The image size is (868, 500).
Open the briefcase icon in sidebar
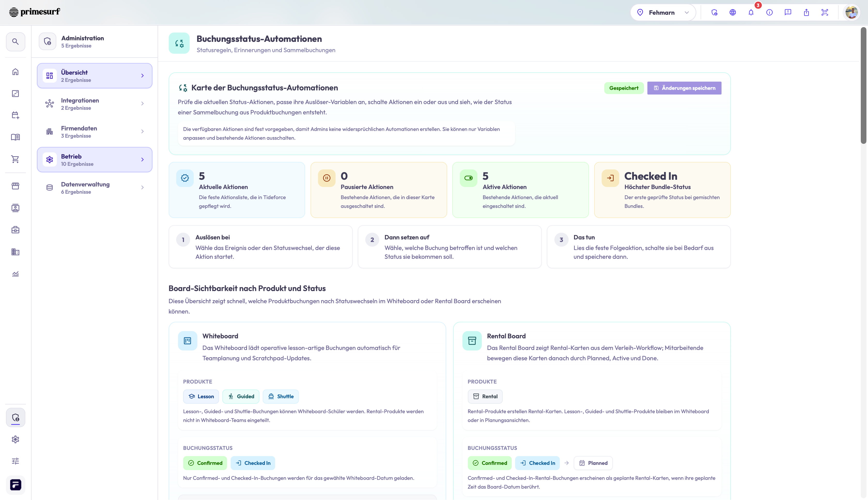(x=16, y=230)
